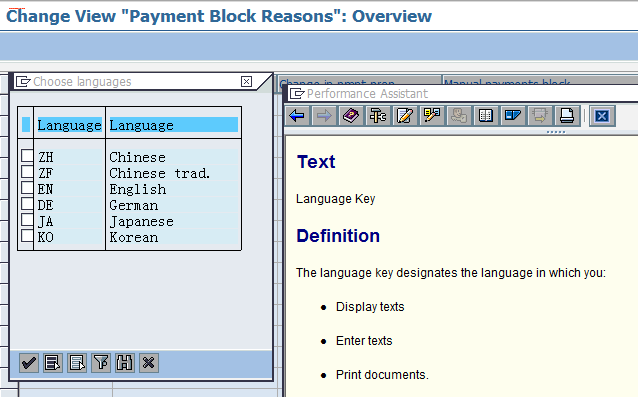Go back in Performance Assistant
638x397 pixels.
click(297, 116)
